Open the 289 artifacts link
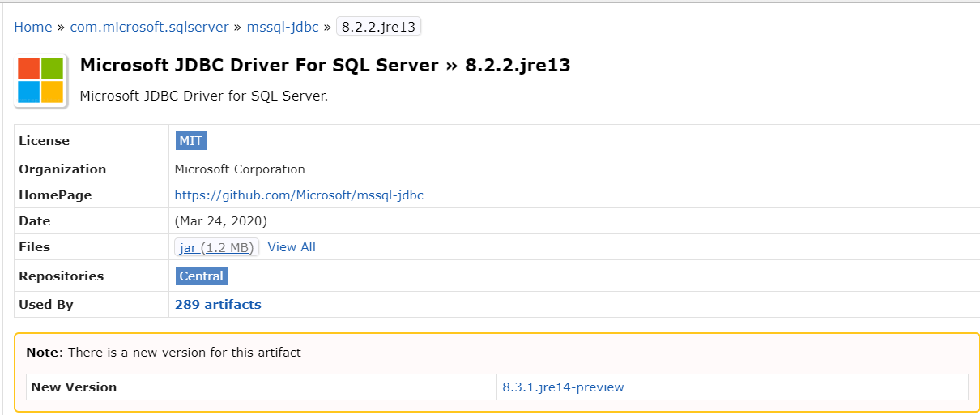Screen dimensions: 980x415 click(x=218, y=305)
